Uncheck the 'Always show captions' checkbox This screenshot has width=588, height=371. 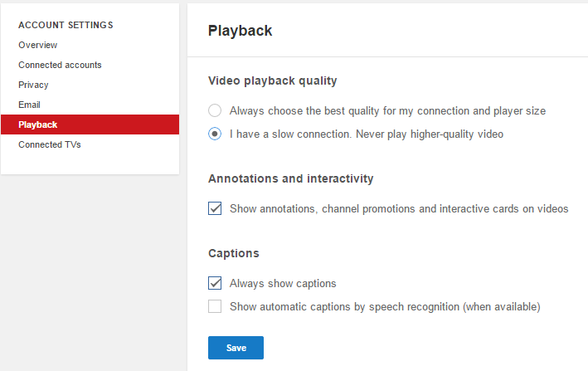click(x=215, y=283)
